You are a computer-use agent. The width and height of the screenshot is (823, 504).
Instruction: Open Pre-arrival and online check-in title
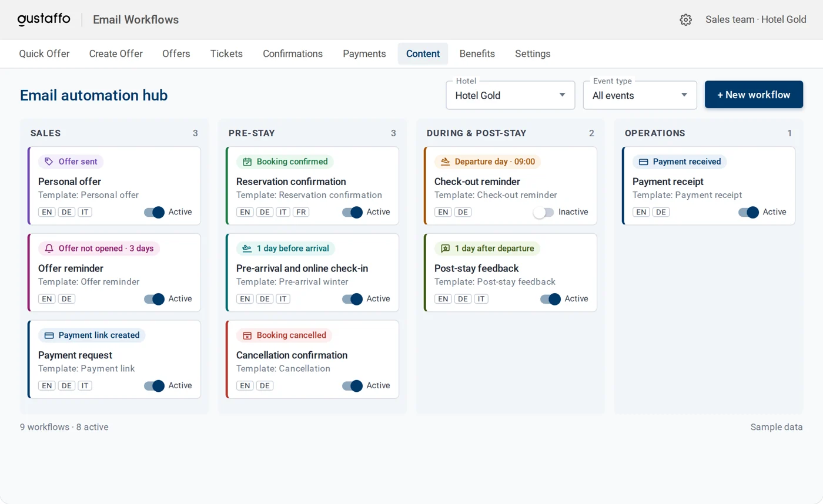302,268
